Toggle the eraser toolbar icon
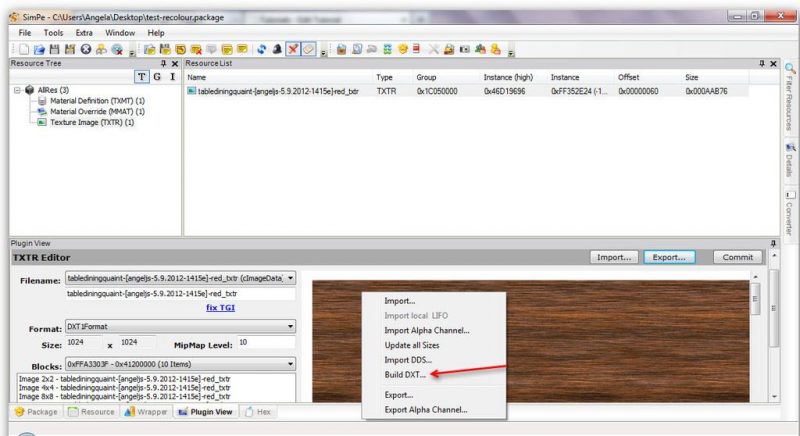 308,49
